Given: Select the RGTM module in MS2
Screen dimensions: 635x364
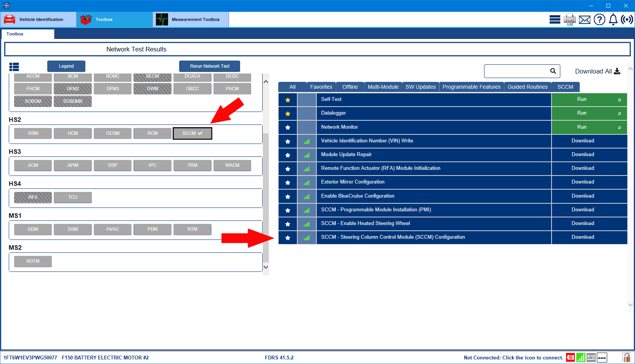Looking at the screenshot, I should click(33, 261).
